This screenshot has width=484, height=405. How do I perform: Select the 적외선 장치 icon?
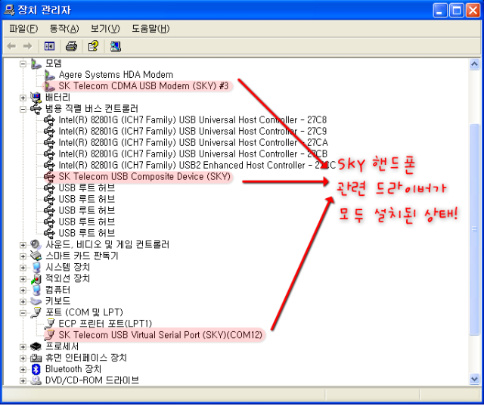[x=36, y=279]
